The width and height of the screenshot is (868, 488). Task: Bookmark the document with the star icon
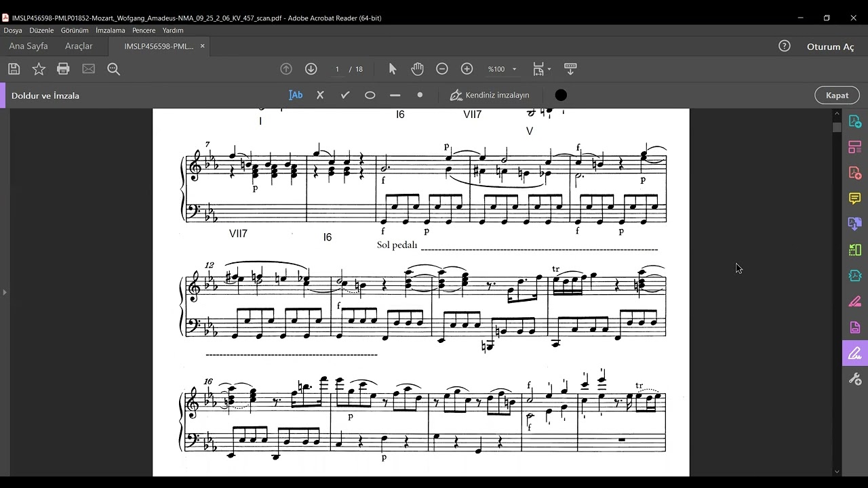pos(39,68)
